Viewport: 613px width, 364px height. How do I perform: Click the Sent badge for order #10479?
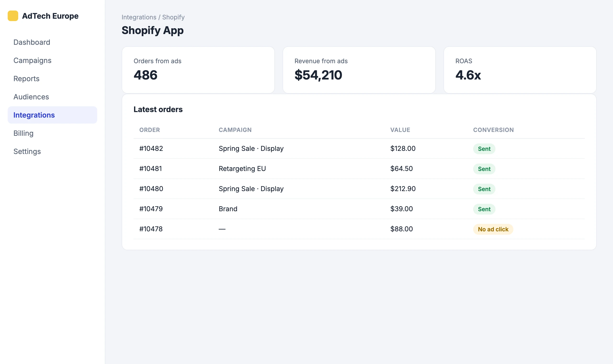[484, 209]
